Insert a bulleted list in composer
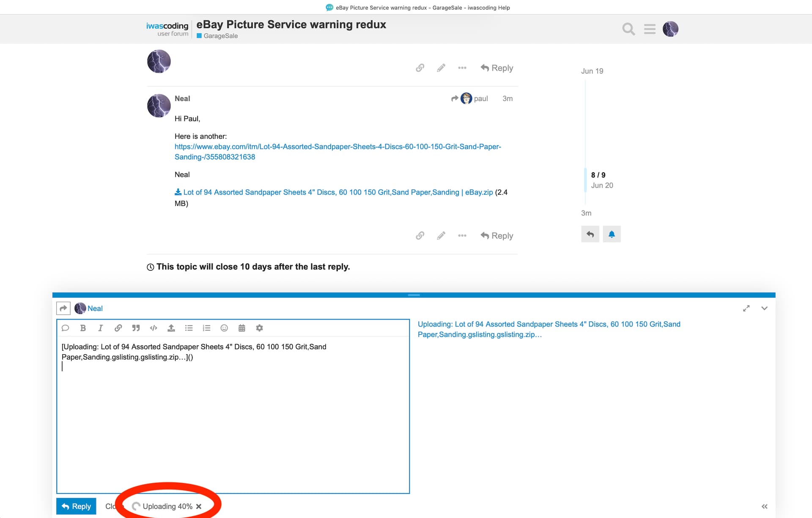 coord(189,328)
